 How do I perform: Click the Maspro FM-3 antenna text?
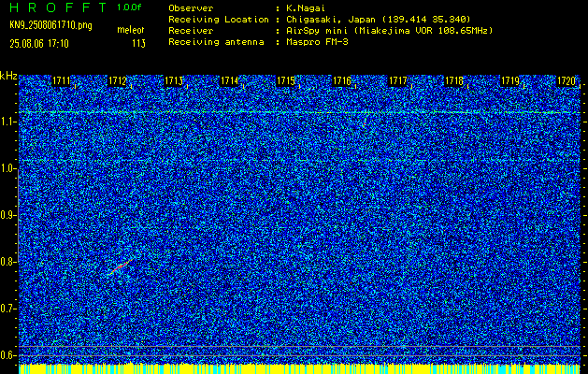tap(317, 42)
